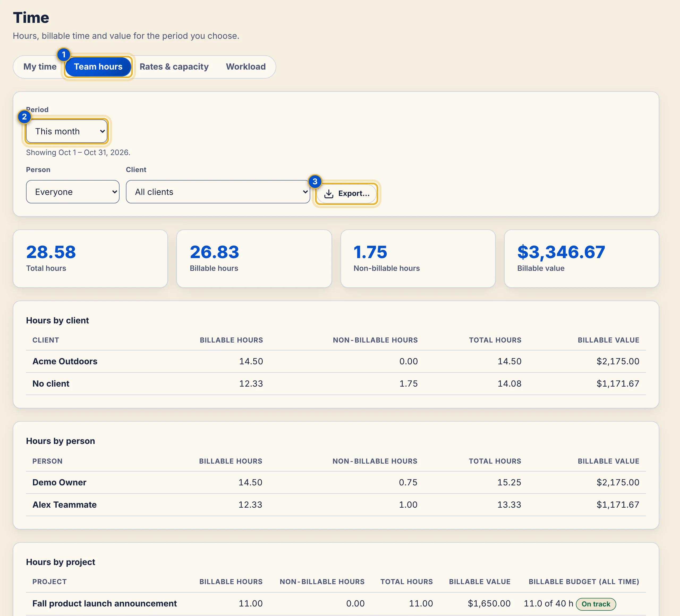Open the Rates & capacity tab
The width and height of the screenshot is (680, 616).
click(174, 67)
